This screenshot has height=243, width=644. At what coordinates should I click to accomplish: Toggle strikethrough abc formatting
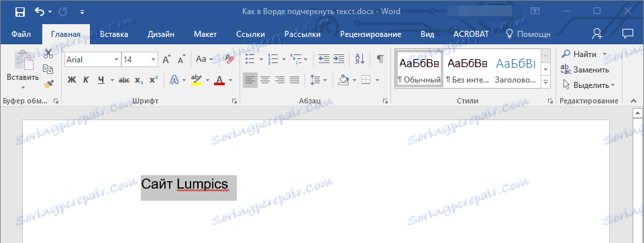pyautogui.click(x=123, y=80)
